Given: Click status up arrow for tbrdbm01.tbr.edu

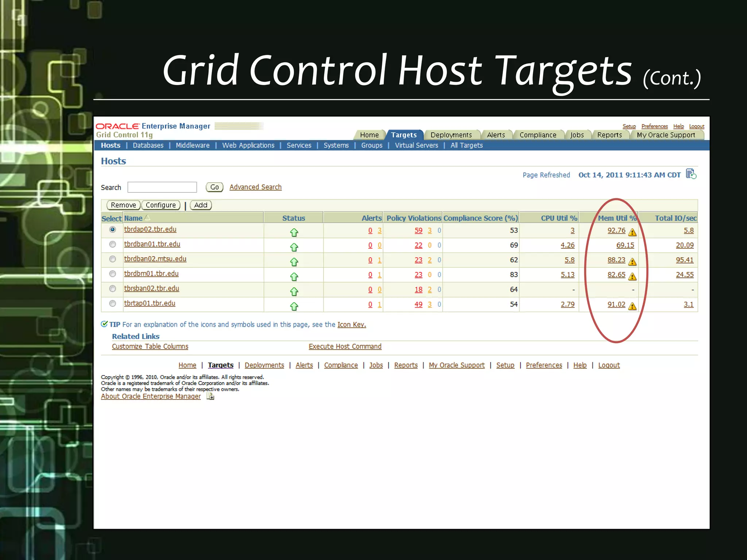Looking at the screenshot, I should pyautogui.click(x=294, y=277).
